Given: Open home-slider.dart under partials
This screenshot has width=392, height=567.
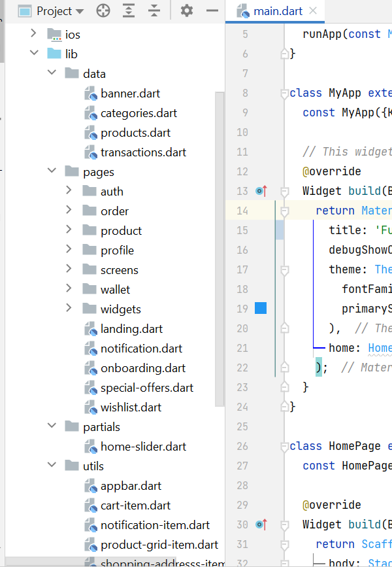Looking at the screenshot, I should 143,446.
